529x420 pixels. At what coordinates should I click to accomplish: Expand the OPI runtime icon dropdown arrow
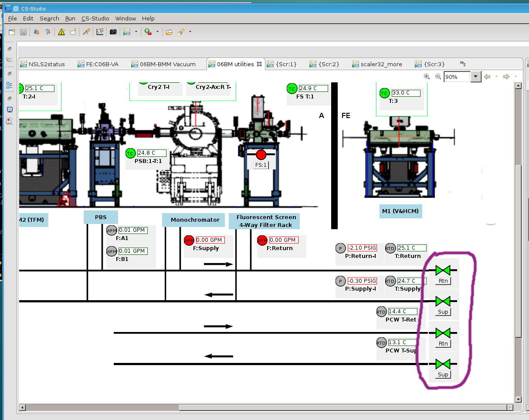[x=136, y=32]
